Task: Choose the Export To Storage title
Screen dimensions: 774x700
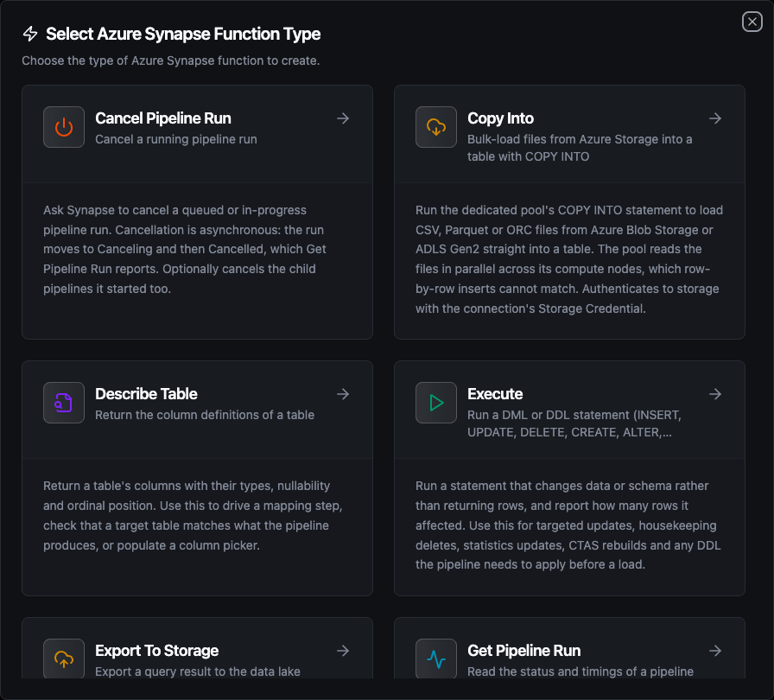Action: click(156, 651)
